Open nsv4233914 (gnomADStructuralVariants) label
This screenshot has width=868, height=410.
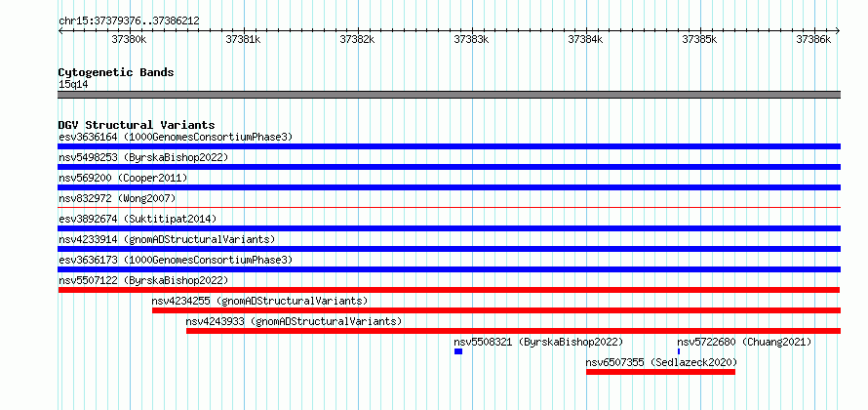tap(167, 239)
